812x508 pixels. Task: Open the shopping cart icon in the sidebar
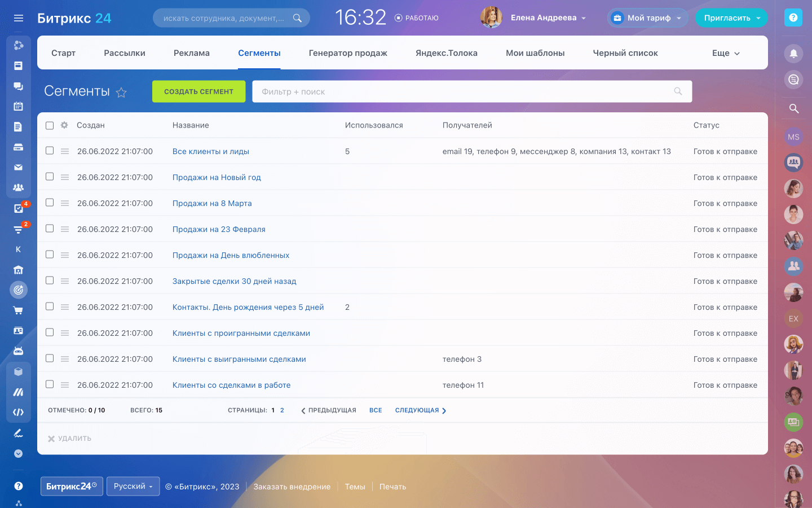pos(19,310)
